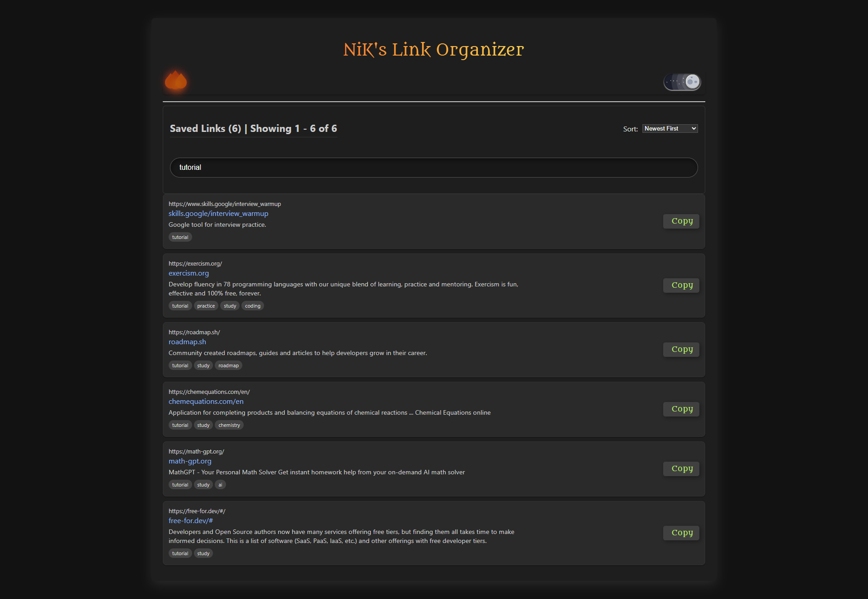Select the chemistry tag under chemequations
Image resolution: width=868 pixels, height=599 pixels.
[x=229, y=425]
